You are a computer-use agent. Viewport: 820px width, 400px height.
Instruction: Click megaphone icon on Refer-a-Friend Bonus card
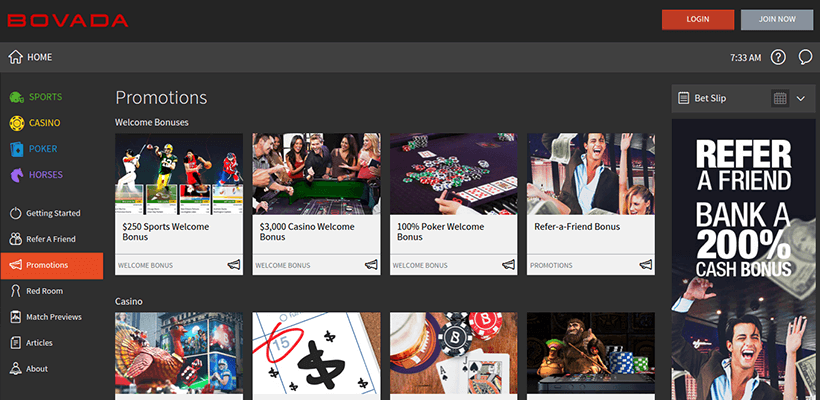(x=645, y=265)
